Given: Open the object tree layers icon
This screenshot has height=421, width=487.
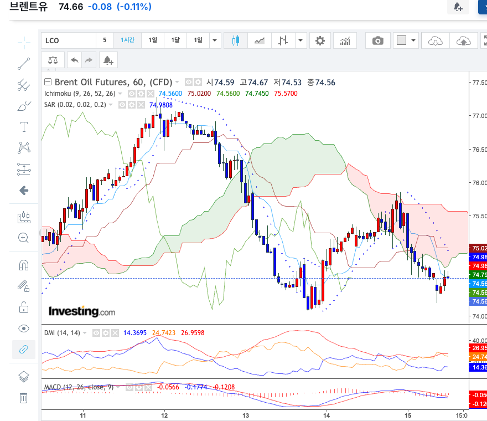Looking at the screenshot, I should point(24,377).
